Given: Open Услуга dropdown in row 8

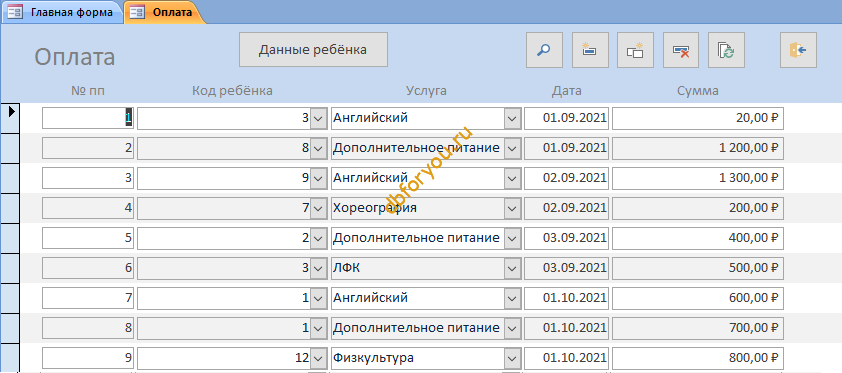Looking at the screenshot, I should 512,327.
